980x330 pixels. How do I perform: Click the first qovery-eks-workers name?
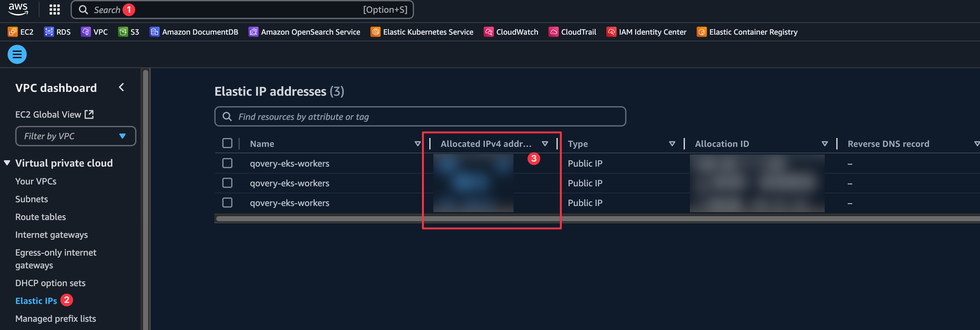289,163
